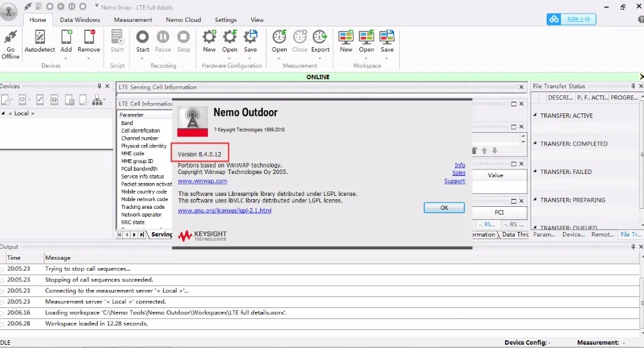Click the Script Start icon
This screenshot has height=348, width=644.
coord(117,37)
